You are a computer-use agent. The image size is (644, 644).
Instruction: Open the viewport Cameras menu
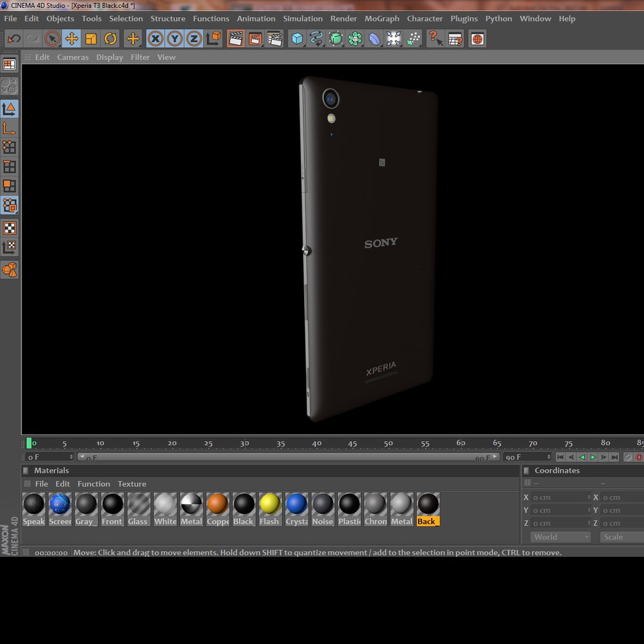tap(73, 57)
